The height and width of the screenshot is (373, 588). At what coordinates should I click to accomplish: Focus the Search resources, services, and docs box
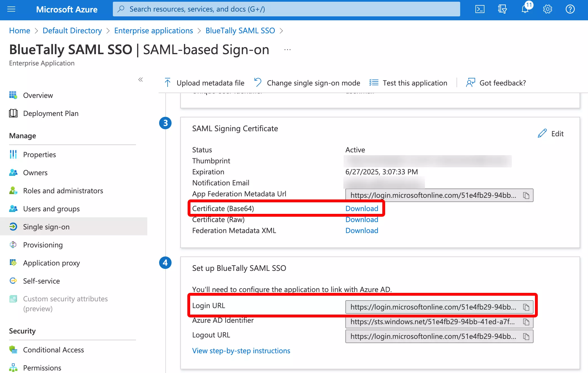286,9
